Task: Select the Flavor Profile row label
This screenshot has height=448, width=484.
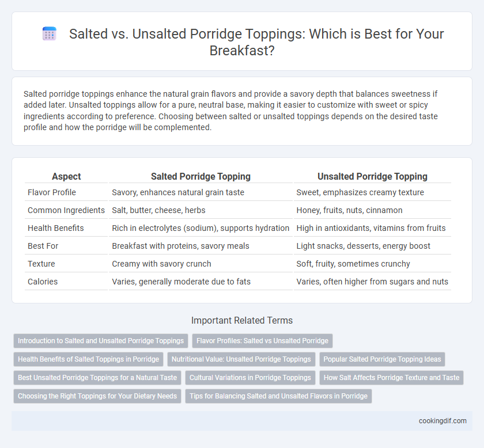Action: coord(51,192)
